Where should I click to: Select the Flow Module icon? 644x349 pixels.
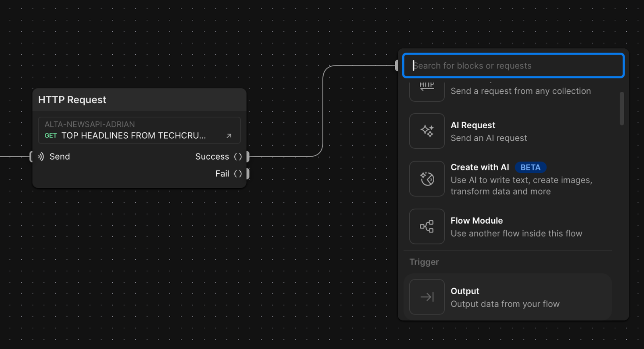tap(427, 226)
